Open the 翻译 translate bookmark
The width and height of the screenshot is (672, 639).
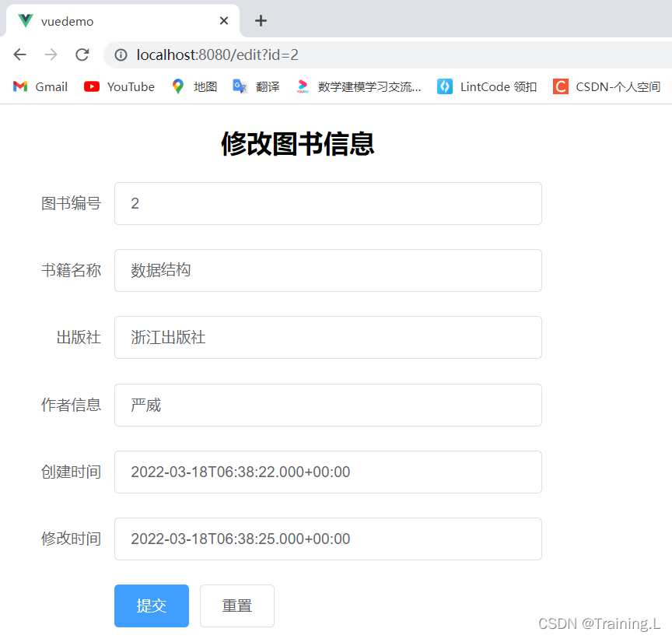(256, 86)
